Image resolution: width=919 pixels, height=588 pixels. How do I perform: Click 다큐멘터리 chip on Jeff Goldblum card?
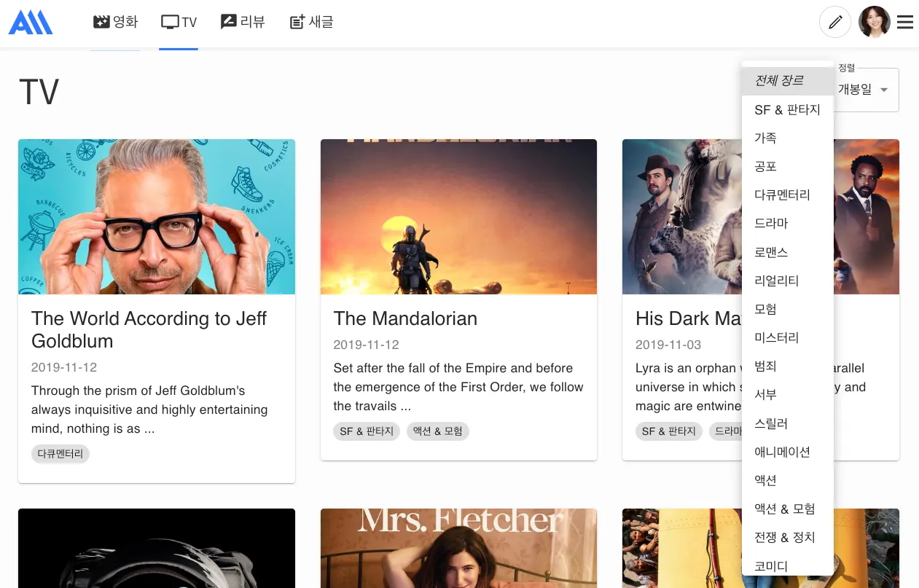point(60,454)
